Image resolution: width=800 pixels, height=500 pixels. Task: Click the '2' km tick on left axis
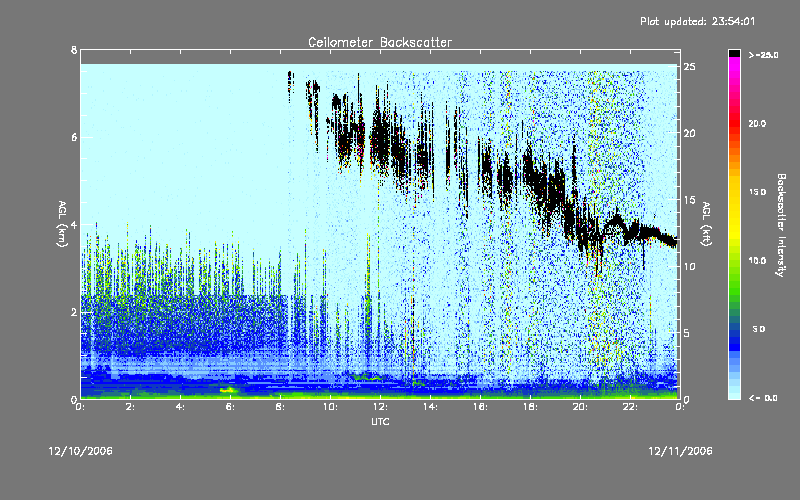click(74, 312)
